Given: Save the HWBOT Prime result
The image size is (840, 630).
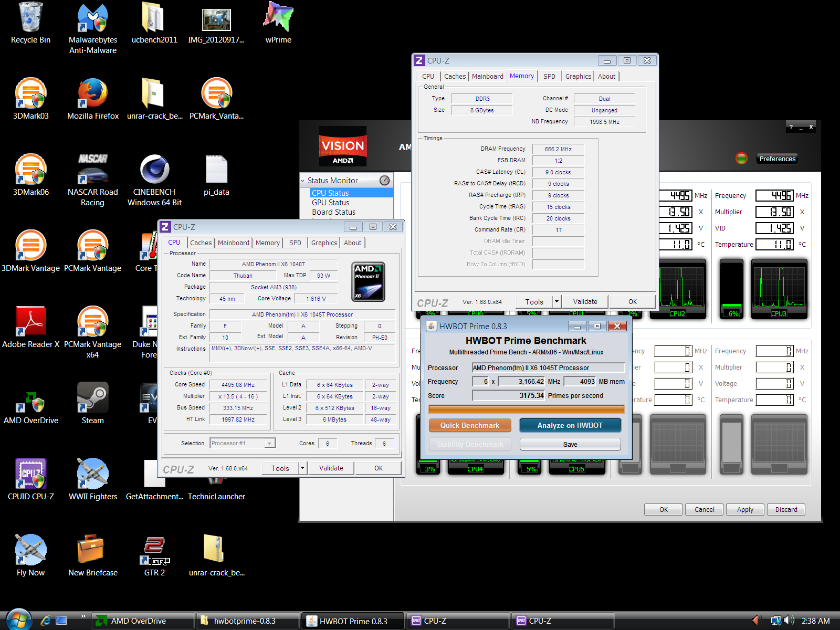Looking at the screenshot, I should 570,444.
